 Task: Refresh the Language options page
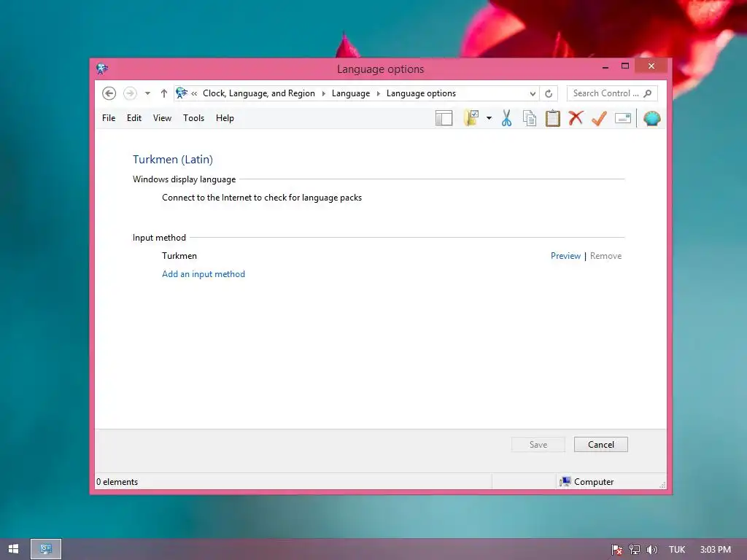[549, 93]
